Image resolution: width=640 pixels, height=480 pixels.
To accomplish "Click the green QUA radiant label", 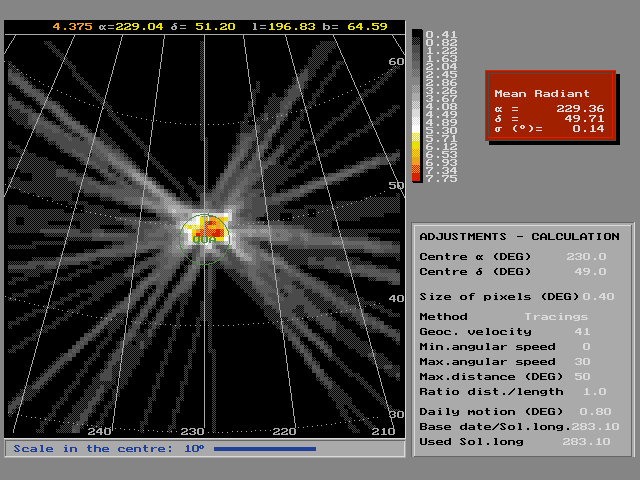I will [x=204, y=240].
